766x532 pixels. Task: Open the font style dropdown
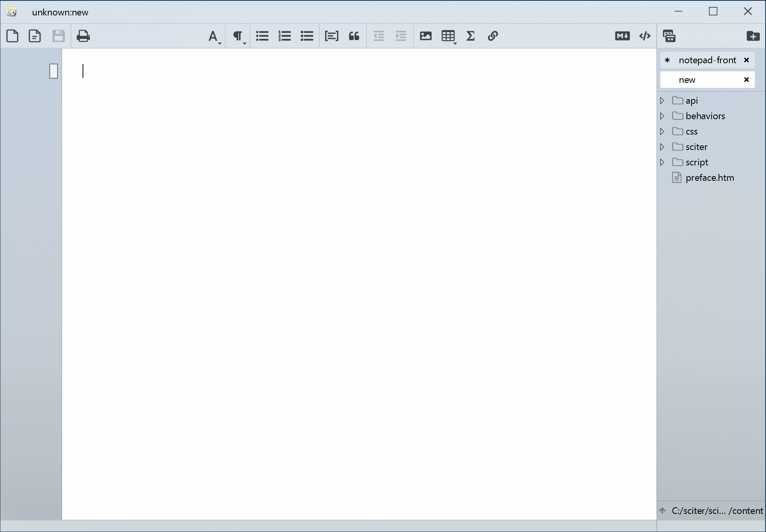(214, 37)
